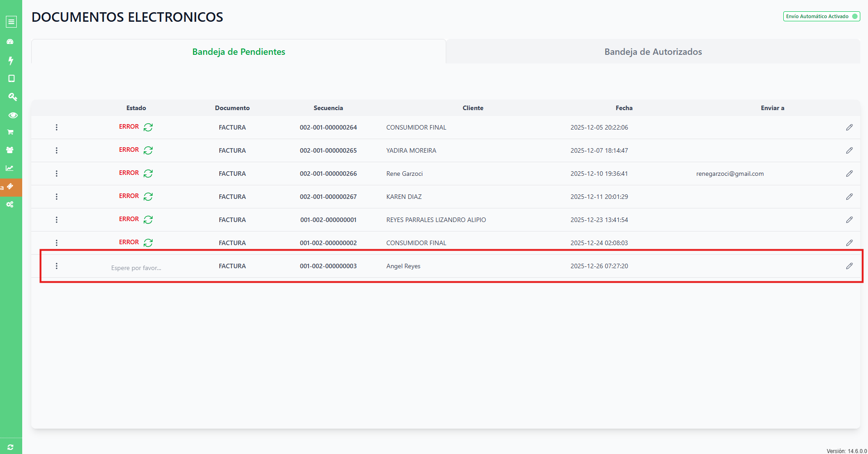The image size is (868, 454).
Task: Click ERROR status of invoice 002-001-000000267
Action: tap(129, 196)
